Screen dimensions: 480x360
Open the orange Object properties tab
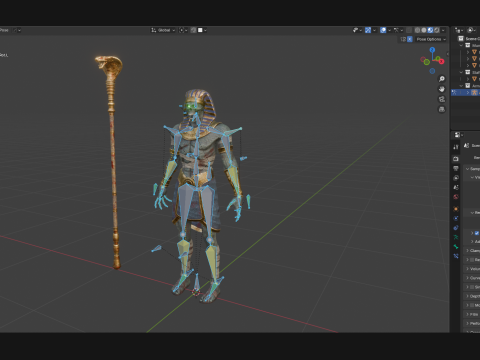click(456, 209)
